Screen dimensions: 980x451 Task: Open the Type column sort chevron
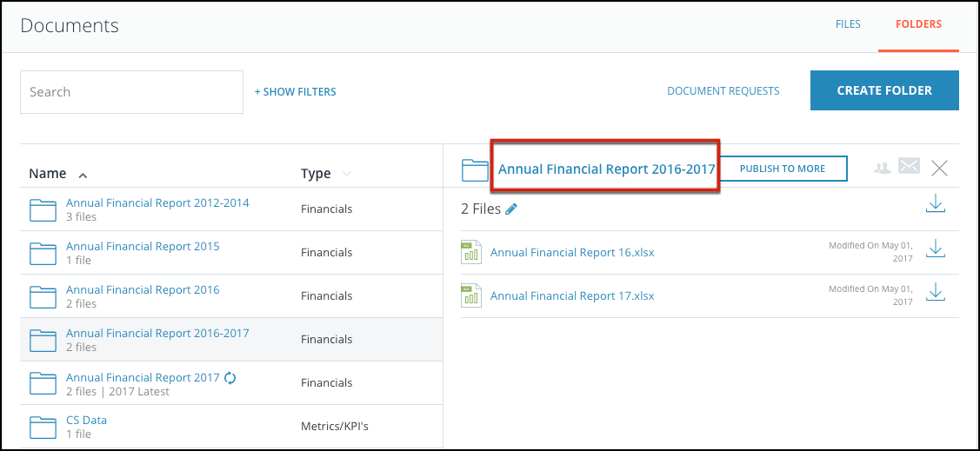click(346, 175)
